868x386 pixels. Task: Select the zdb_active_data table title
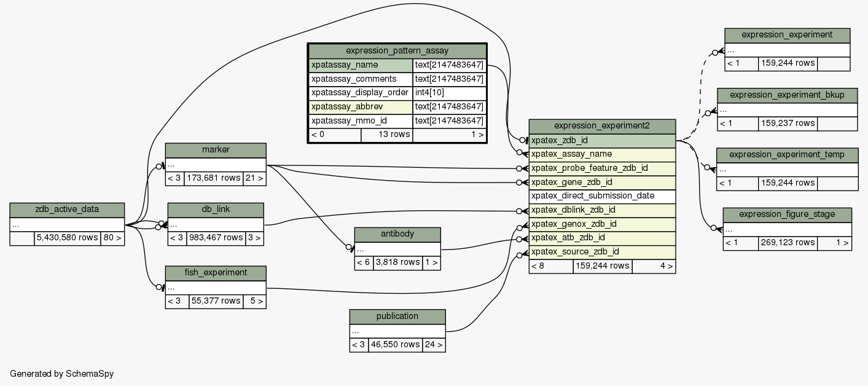(67, 210)
